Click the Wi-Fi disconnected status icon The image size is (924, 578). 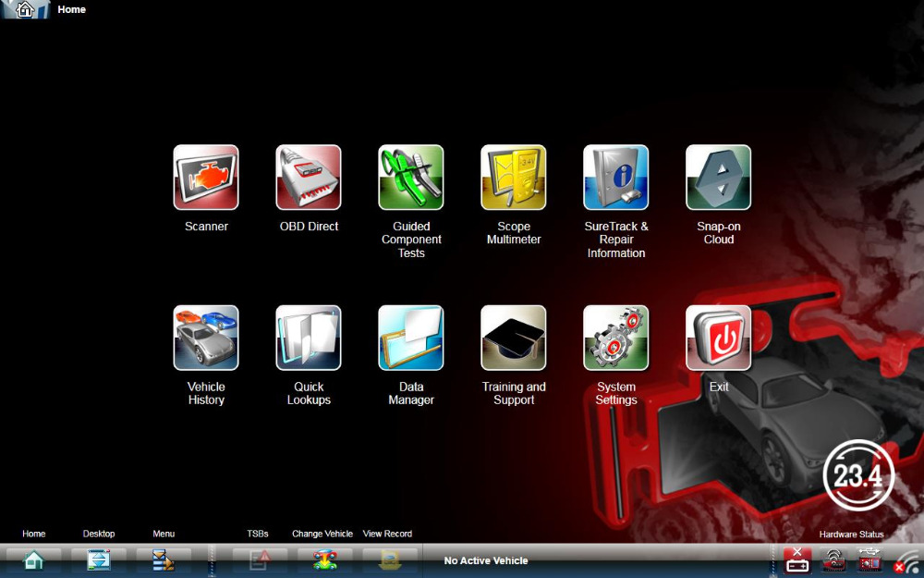[907, 563]
